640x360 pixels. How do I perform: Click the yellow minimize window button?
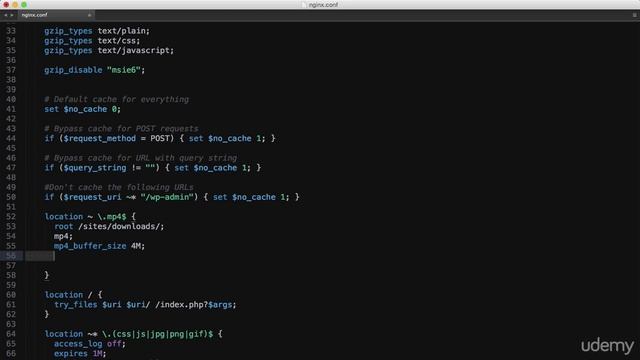click(x=15, y=4)
